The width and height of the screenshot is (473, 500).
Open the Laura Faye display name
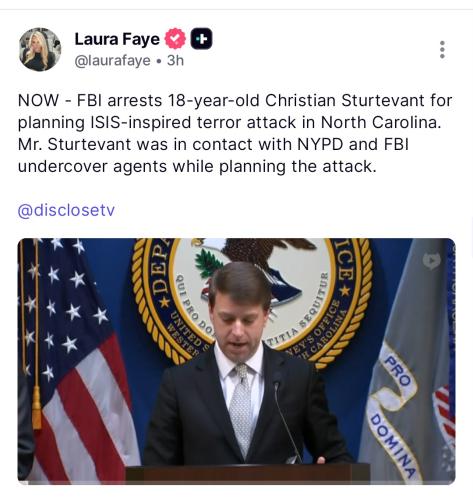click(117, 39)
